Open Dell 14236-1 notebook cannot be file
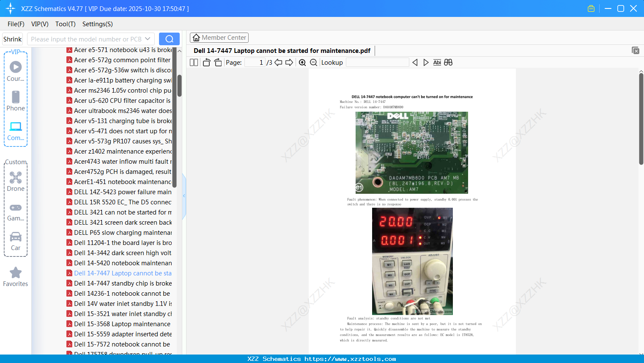 point(119,294)
